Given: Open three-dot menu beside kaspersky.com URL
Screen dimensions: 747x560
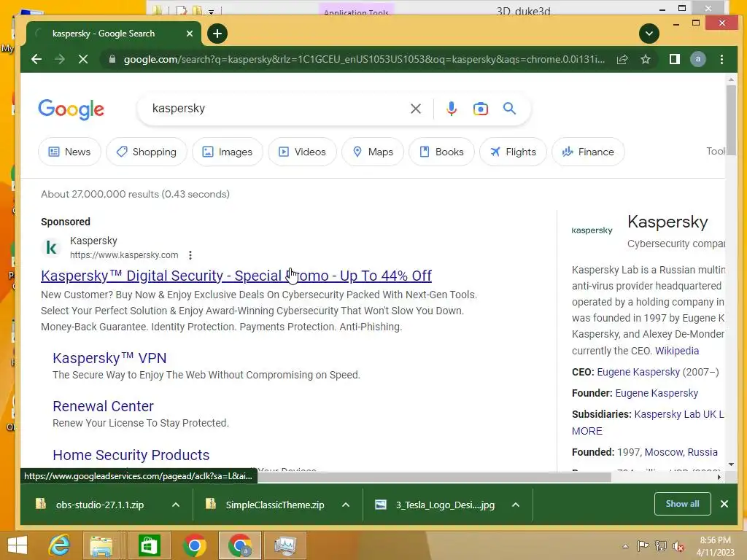Looking at the screenshot, I should 190,255.
